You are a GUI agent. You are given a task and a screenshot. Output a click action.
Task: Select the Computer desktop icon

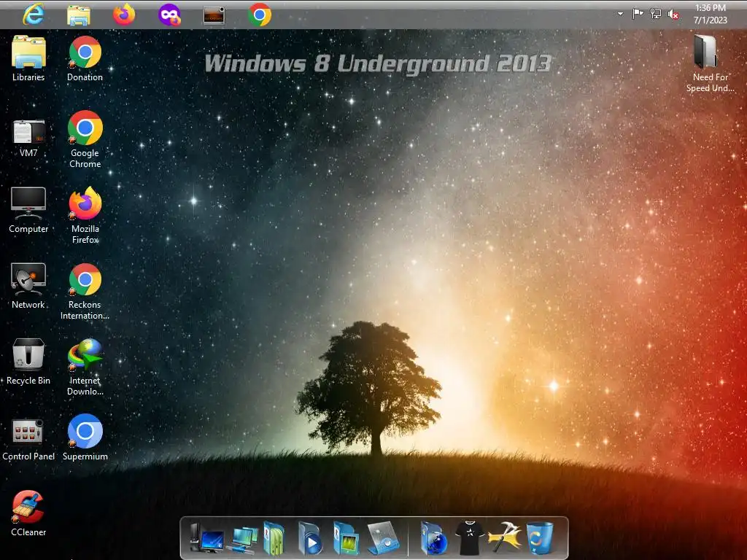pyautogui.click(x=28, y=209)
